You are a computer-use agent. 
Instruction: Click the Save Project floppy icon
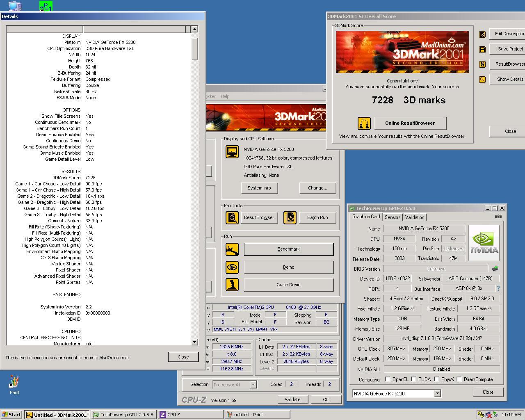coord(482,49)
